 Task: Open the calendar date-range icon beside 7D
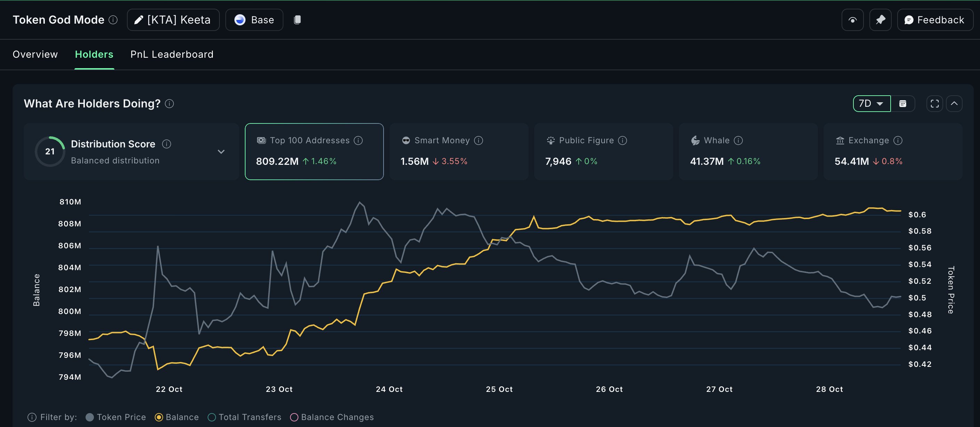click(x=903, y=103)
